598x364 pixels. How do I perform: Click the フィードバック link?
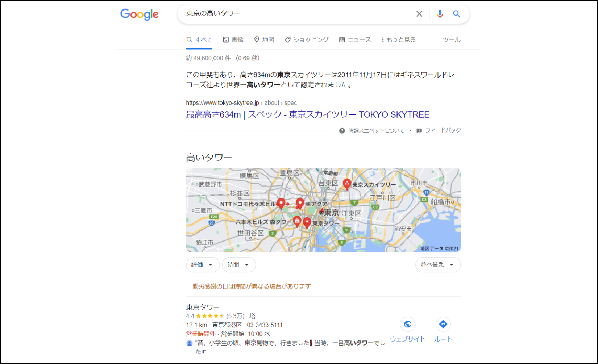[443, 130]
